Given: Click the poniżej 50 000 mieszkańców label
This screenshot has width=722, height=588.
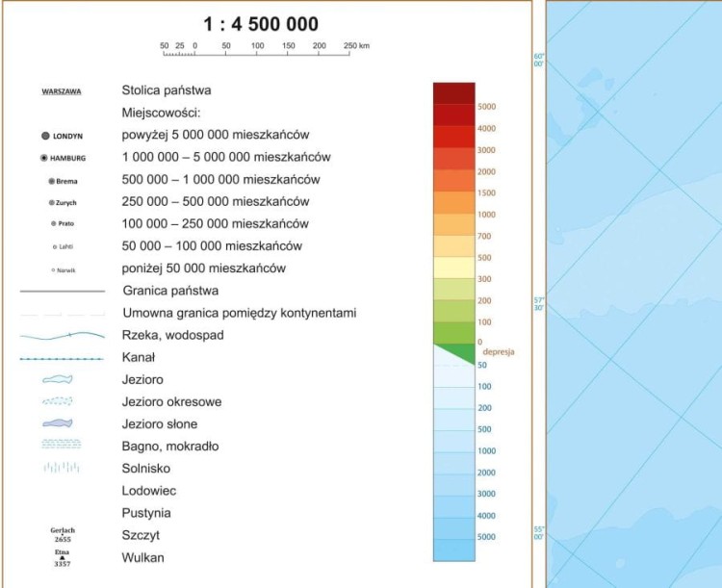Looking at the screenshot, I should tap(203, 268).
